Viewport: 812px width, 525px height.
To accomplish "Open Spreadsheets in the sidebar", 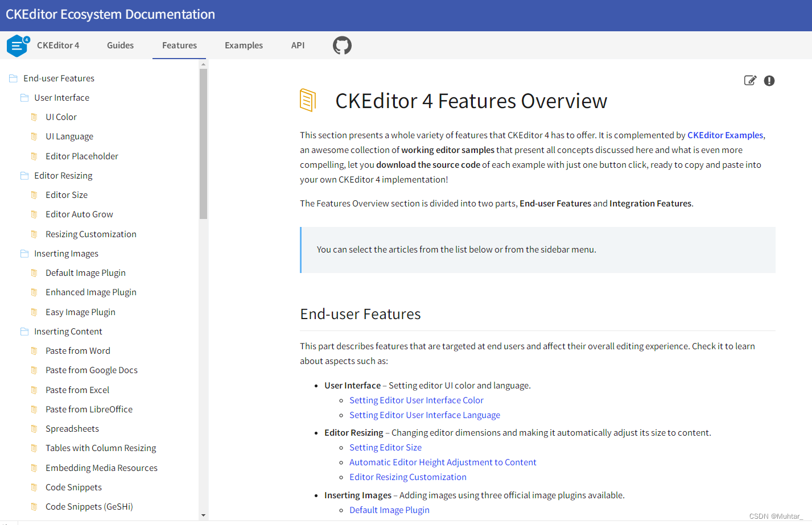I will coord(72,429).
